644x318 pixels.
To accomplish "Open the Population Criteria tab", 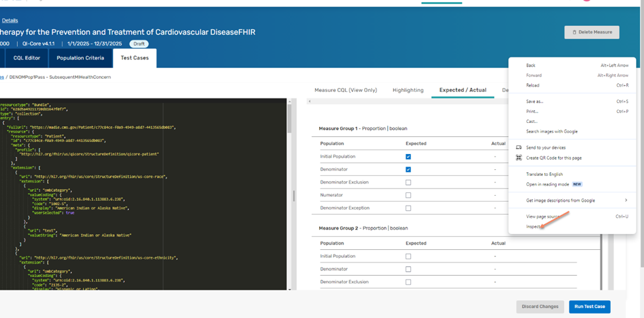I will tap(80, 58).
